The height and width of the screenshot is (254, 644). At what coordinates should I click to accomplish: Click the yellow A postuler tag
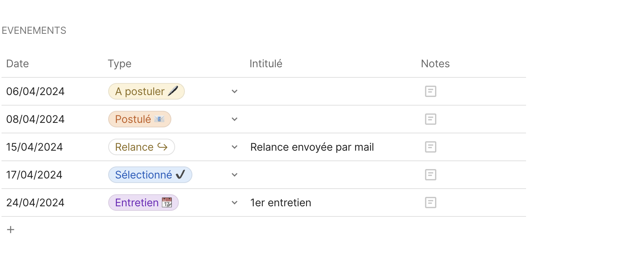pos(146,91)
